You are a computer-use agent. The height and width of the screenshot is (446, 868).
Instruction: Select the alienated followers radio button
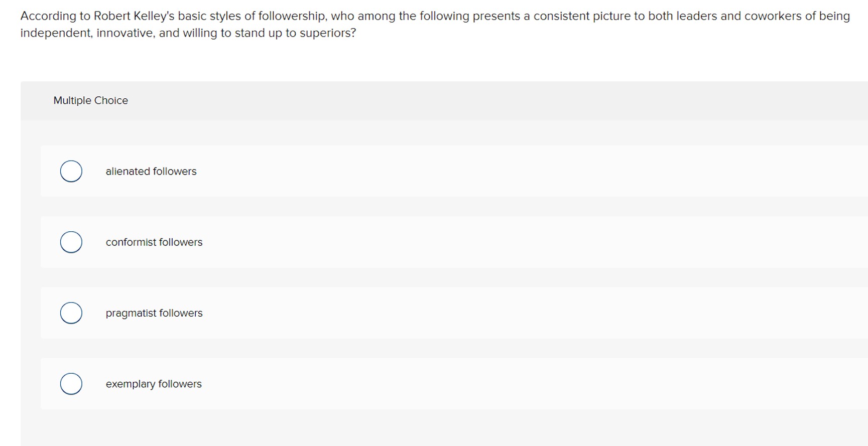(71, 171)
